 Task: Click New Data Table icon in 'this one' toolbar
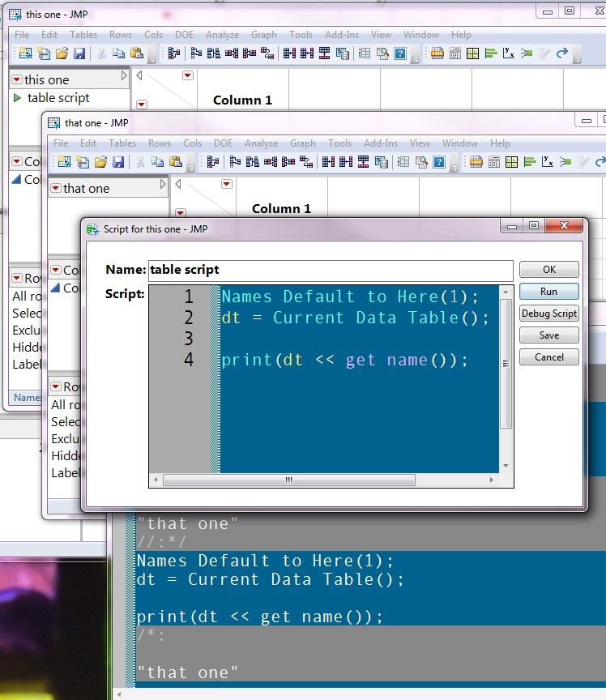click(25, 53)
